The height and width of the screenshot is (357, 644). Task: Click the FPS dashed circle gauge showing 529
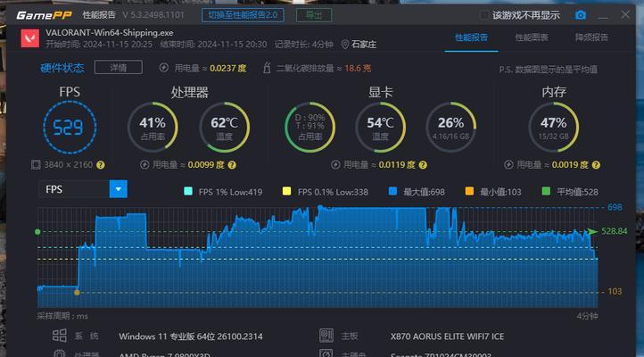(70, 128)
